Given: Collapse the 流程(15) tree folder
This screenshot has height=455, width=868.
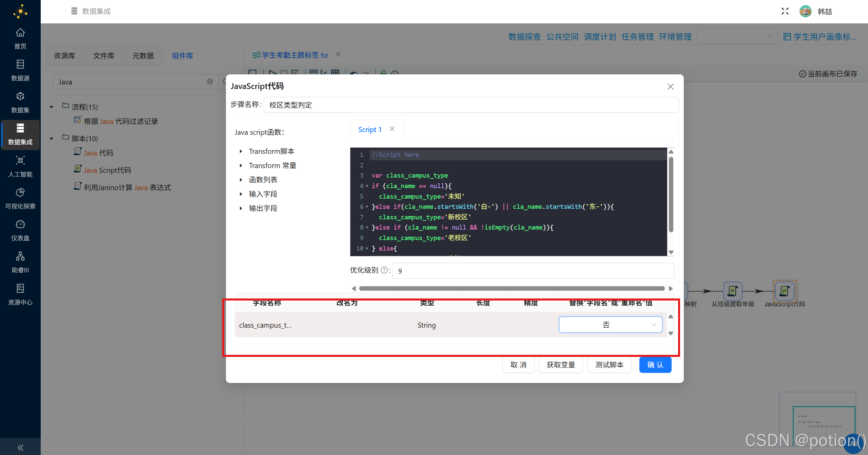Looking at the screenshot, I should click(x=52, y=107).
